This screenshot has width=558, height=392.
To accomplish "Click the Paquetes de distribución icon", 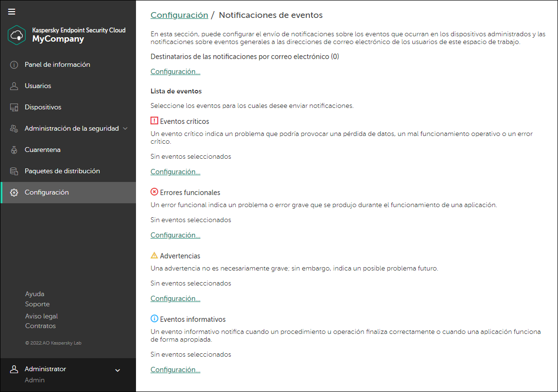I will 14,171.
